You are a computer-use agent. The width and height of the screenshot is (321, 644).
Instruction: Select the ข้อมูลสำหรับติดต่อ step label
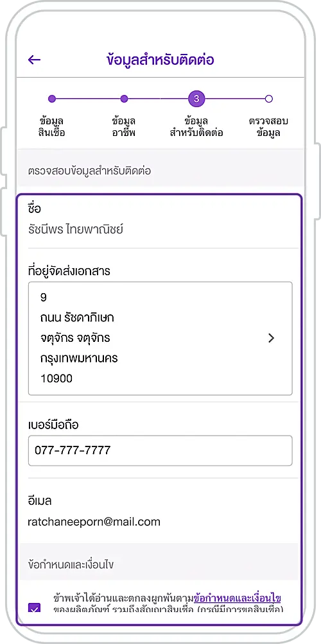(196, 126)
